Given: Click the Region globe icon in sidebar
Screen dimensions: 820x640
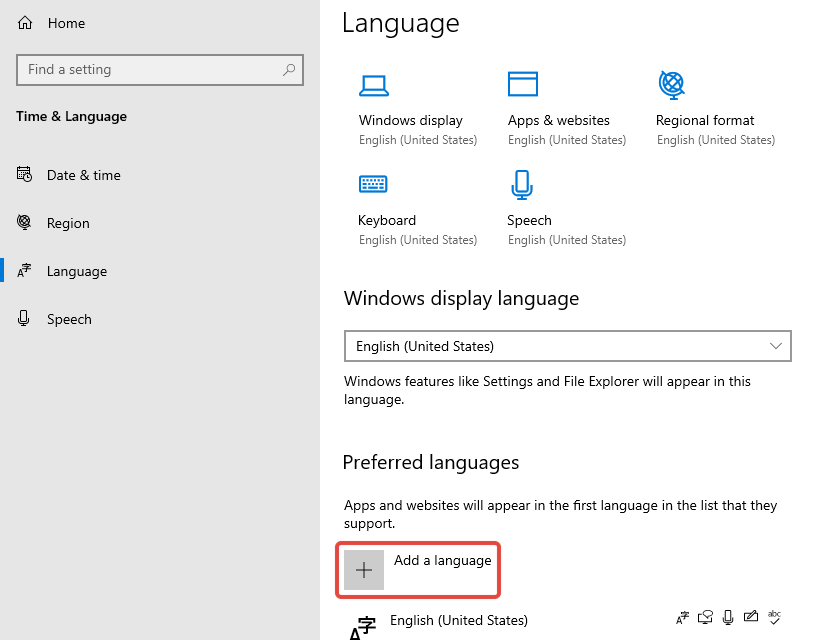Looking at the screenshot, I should point(24,222).
